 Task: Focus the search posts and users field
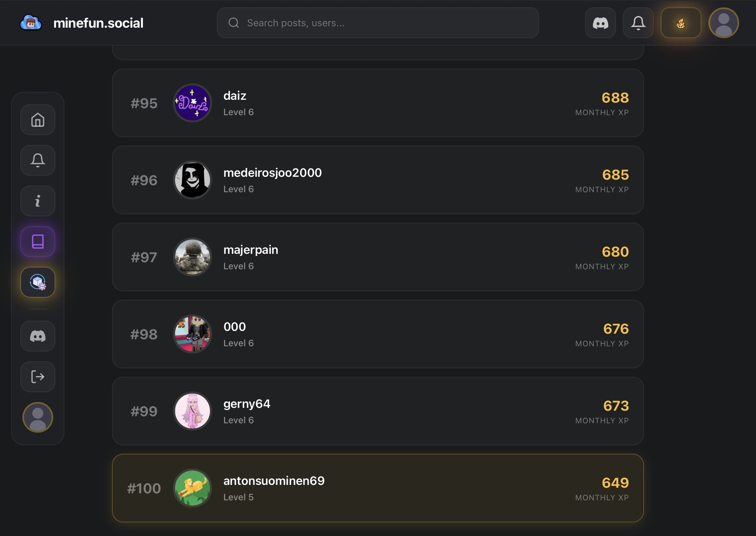click(x=378, y=23)
